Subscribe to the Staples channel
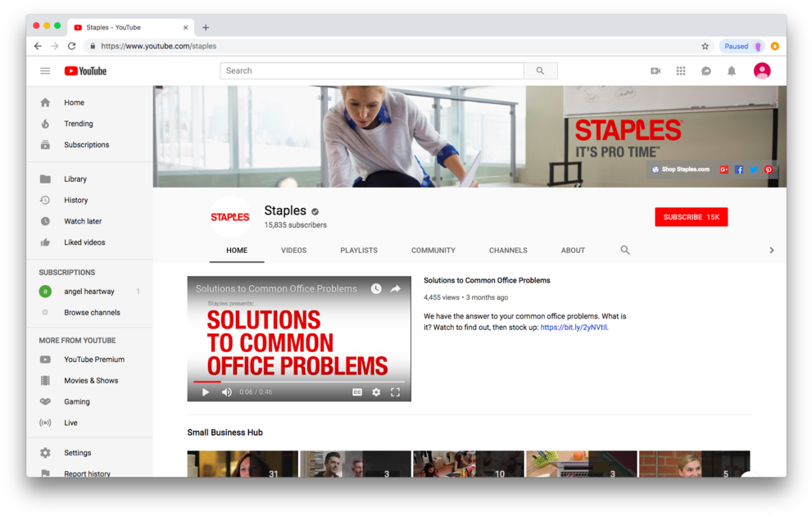 [691, 217]
